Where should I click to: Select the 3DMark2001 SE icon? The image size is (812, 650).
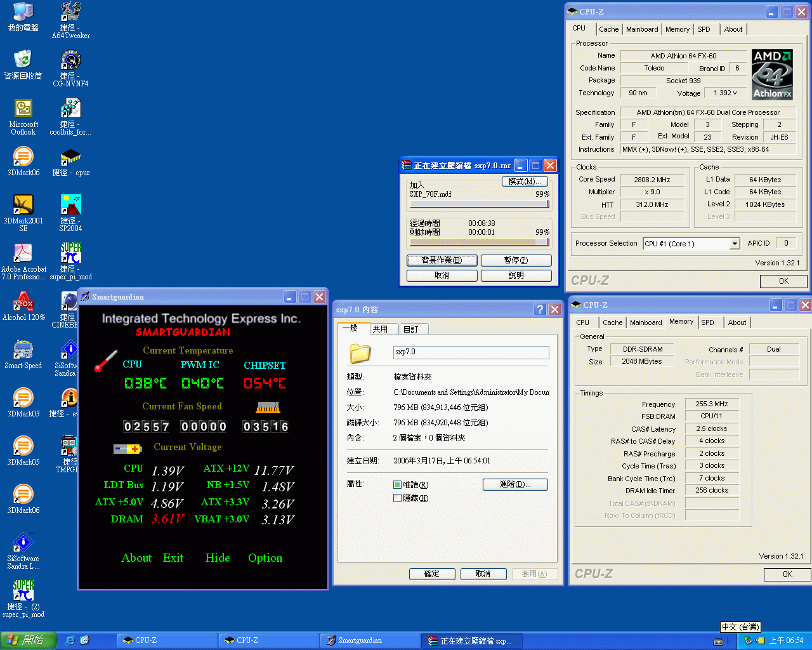(23, 213)
